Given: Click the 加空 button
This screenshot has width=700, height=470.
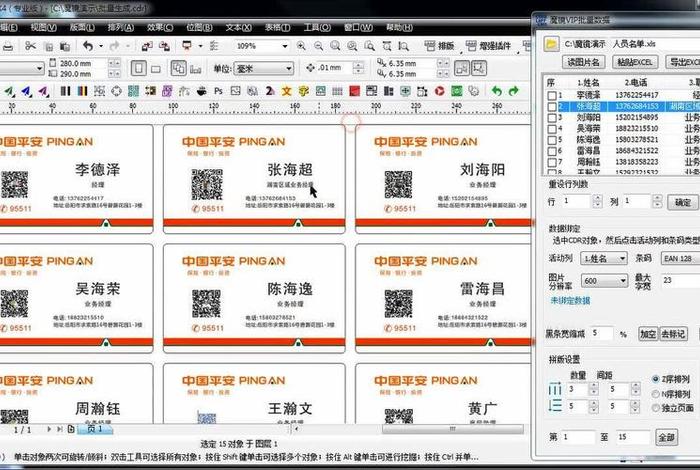Looking at the screenshot, I should click(648, 334).
